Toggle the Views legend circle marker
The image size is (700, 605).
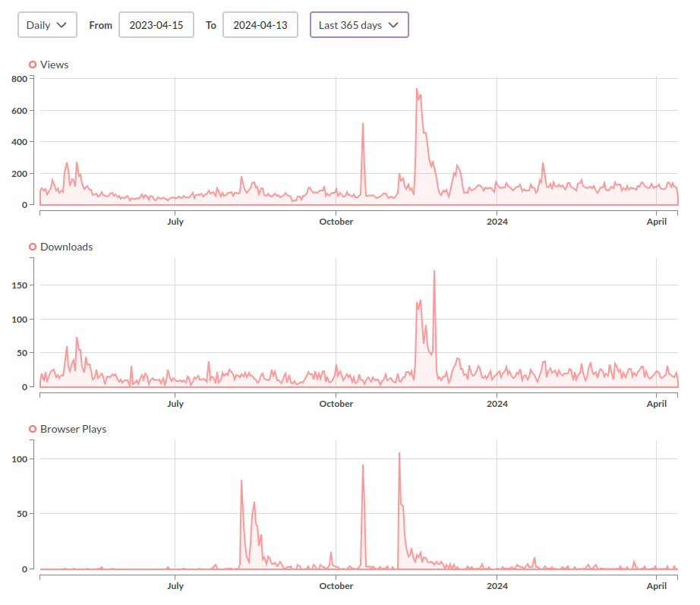[33, 65]
